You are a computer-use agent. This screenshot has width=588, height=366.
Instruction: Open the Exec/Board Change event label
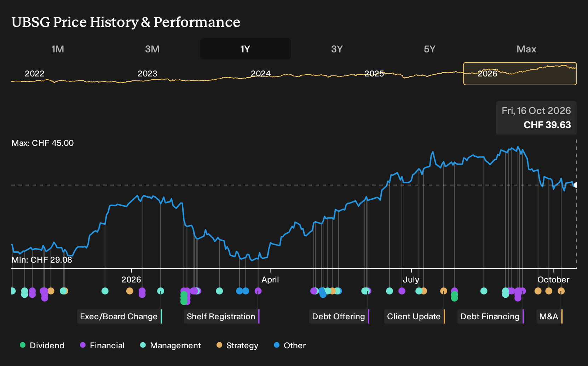(120, 316)
